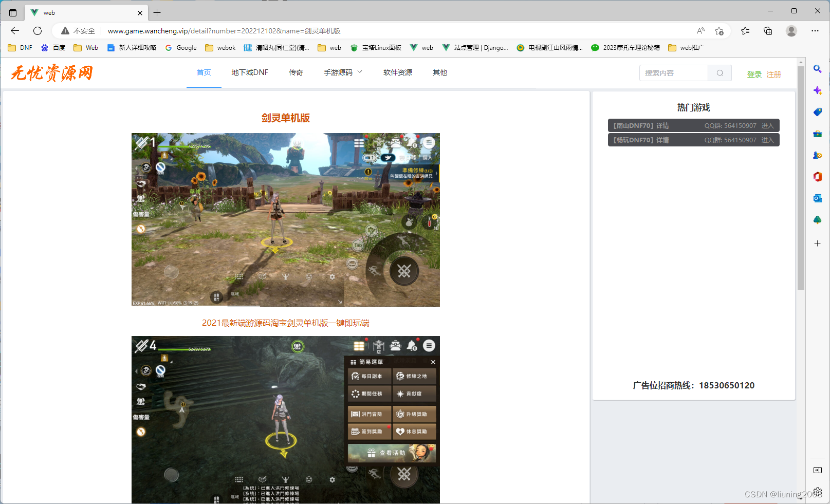Click 进入 for 南山DNF70
Screen dimensions: 830x504
(x=767, y=125)
